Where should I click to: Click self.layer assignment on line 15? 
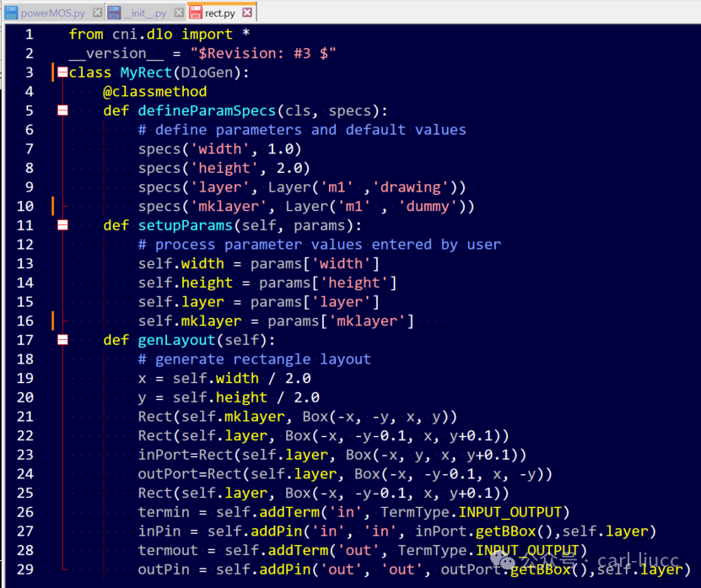pos(259,302)
